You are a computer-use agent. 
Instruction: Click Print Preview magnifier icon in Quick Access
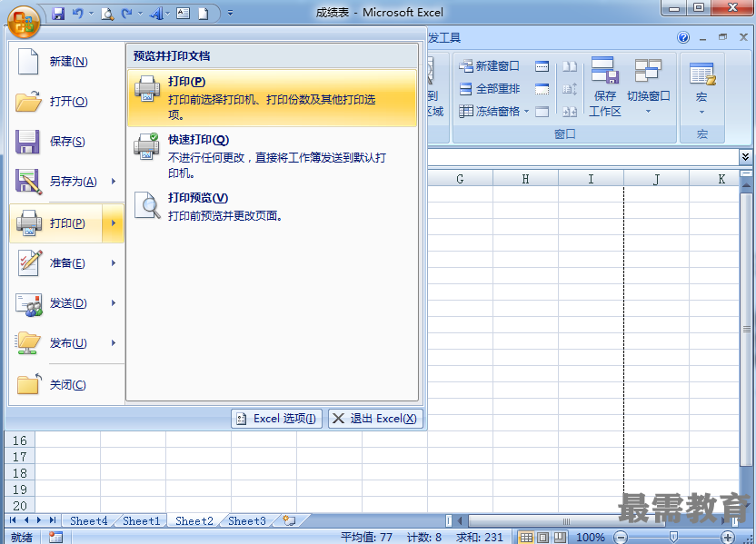point(107,14)
